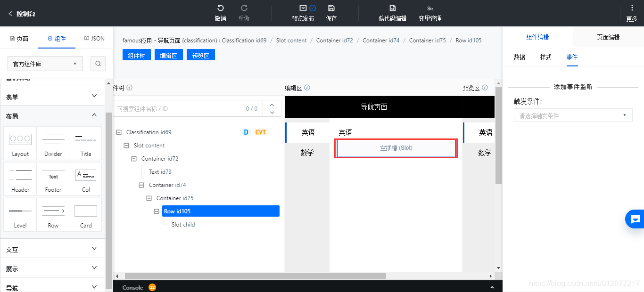Click info icon beside 编辑区 header
Screen dimensions: 644x292
[x=307, y=88]
